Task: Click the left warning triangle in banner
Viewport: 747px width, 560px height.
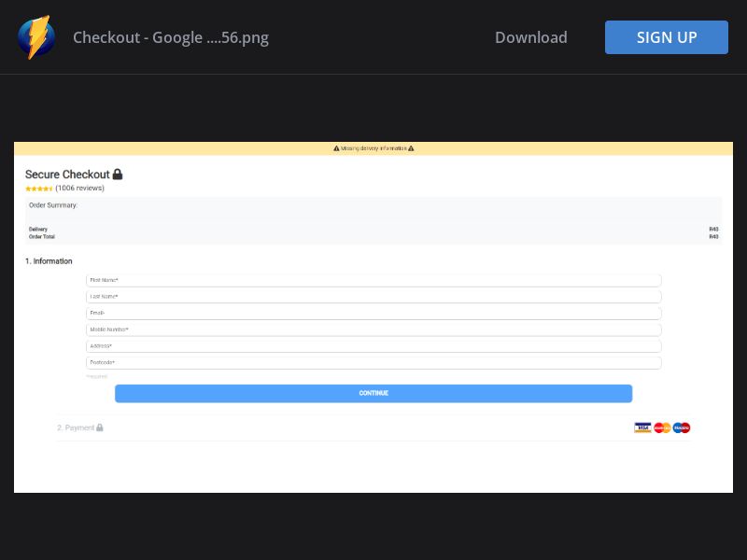Action: (336, 148)
